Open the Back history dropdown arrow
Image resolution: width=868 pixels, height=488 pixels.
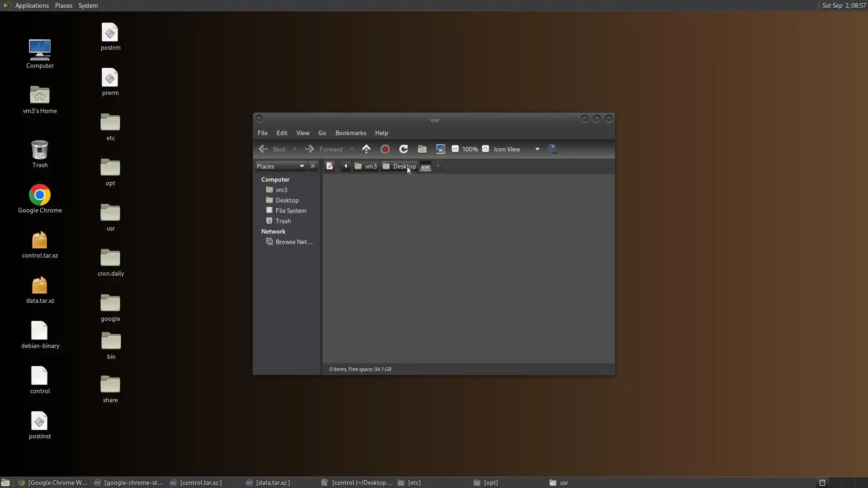click(295, 149)
